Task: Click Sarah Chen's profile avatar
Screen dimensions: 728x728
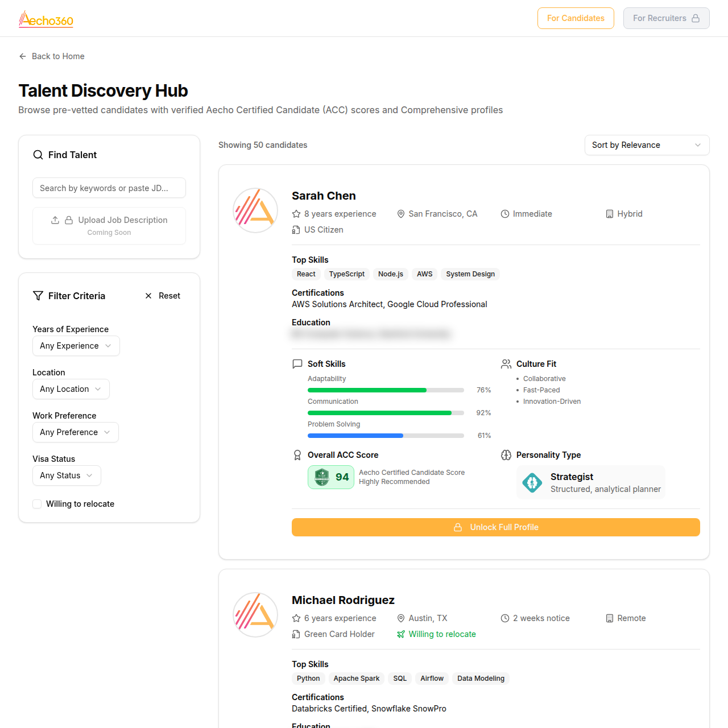Action: pos(255,210)
